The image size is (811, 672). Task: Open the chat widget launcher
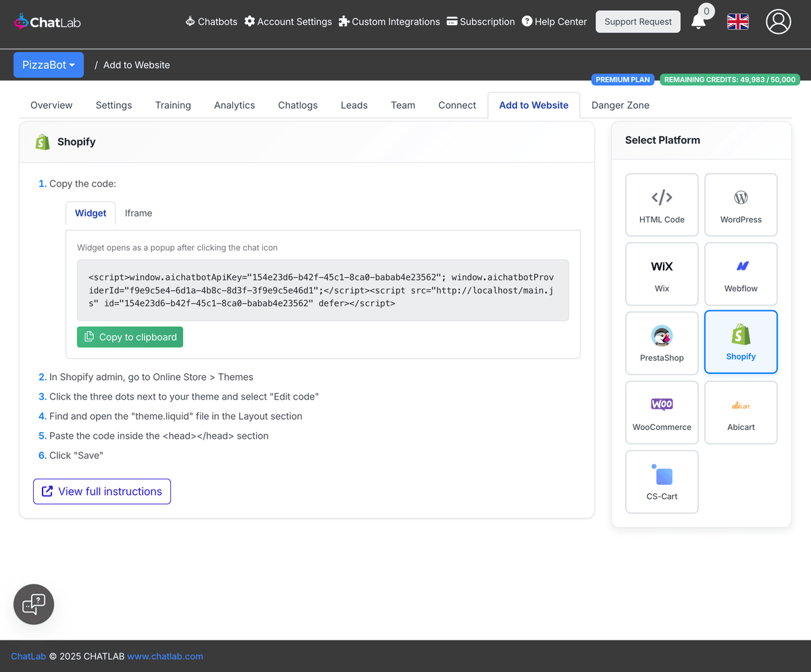pyautogui.click(x=33, y=604)
